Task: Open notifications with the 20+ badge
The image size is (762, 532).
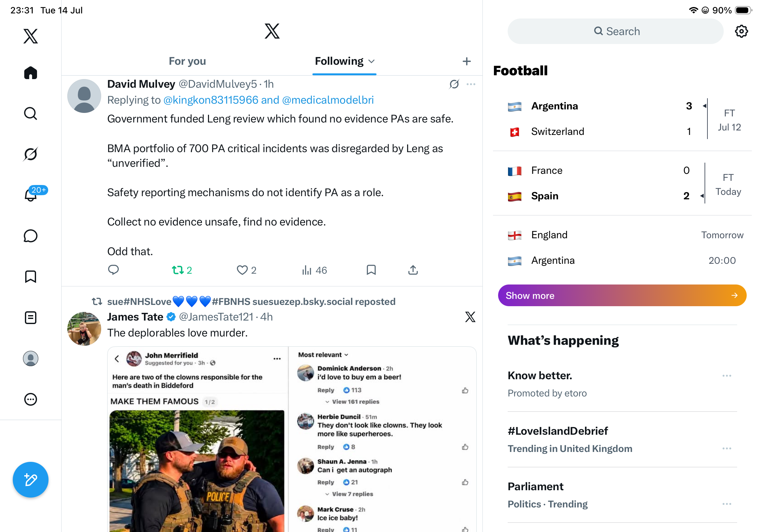Action: coord(31,195)
